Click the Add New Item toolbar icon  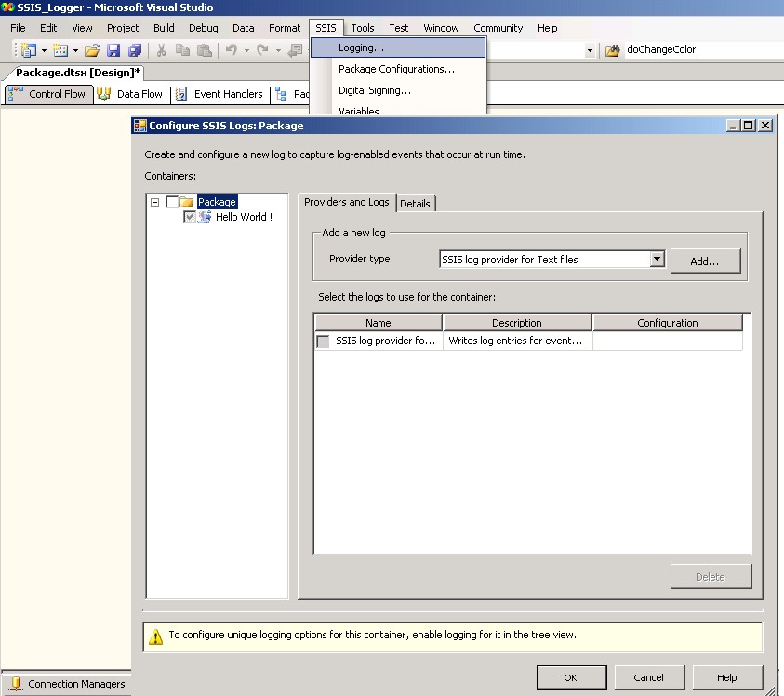tap(60, 50)
